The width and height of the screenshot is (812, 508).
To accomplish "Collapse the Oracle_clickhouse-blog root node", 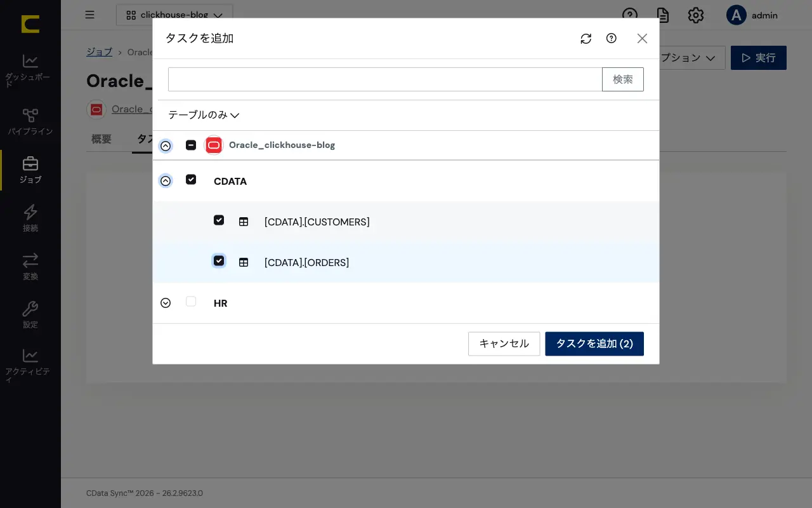I will [x=166, y=146].
